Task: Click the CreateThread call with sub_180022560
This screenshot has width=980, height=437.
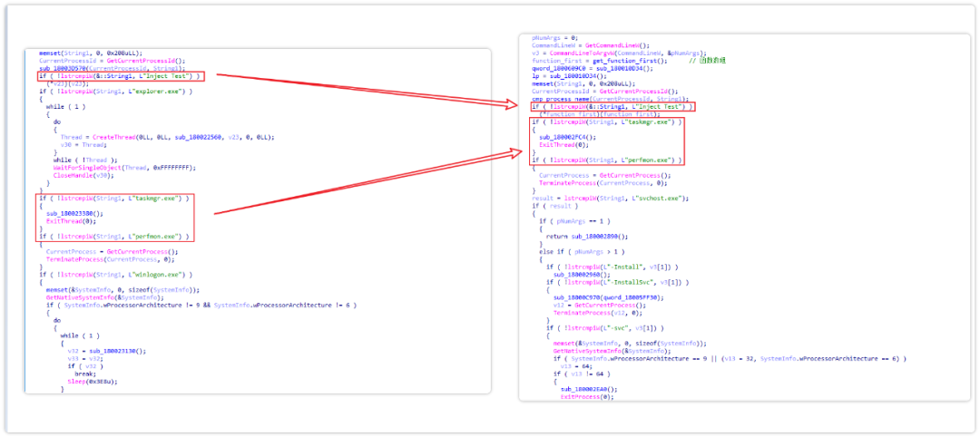Action: click(167, 137)
